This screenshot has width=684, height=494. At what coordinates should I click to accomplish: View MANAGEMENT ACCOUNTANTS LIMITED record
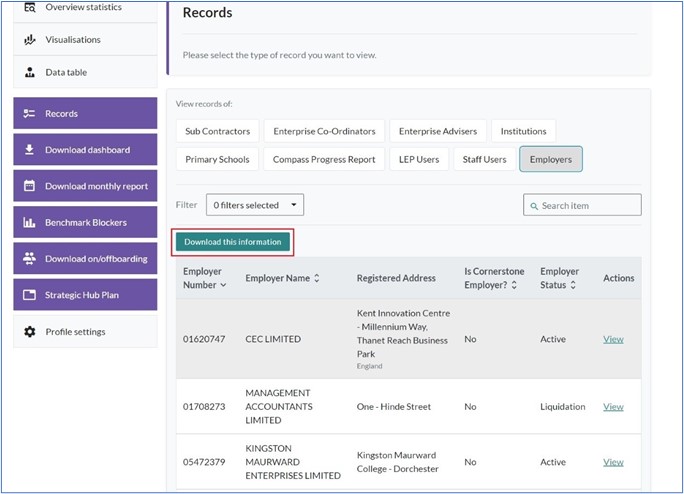point(613,407)
